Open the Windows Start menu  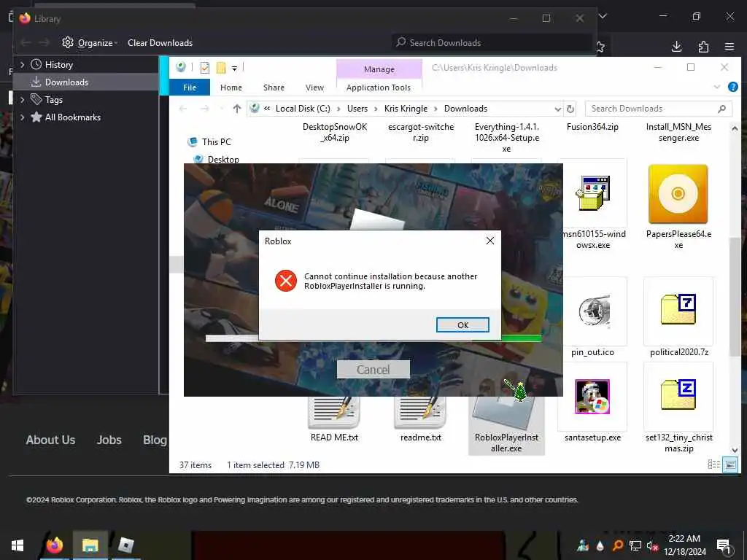tap(18, 545)
